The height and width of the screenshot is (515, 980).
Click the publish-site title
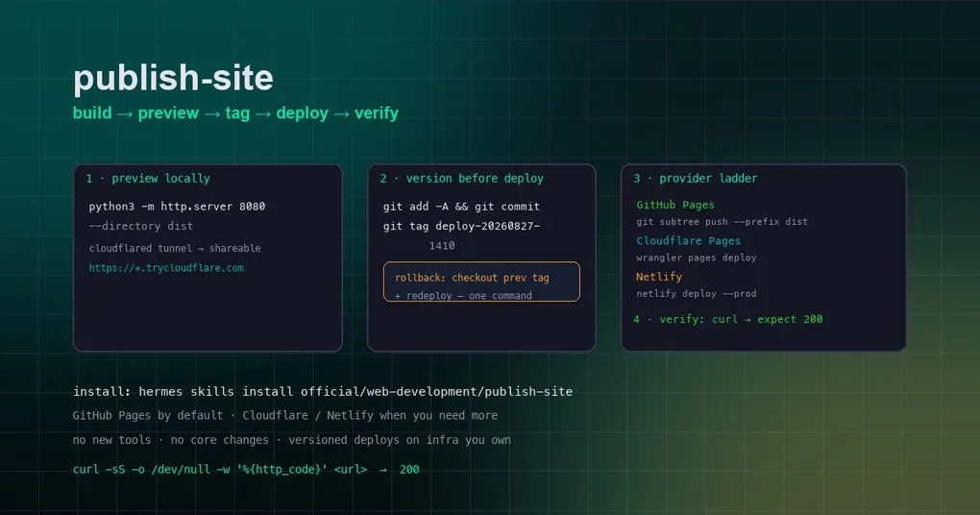tap(173, 79)
